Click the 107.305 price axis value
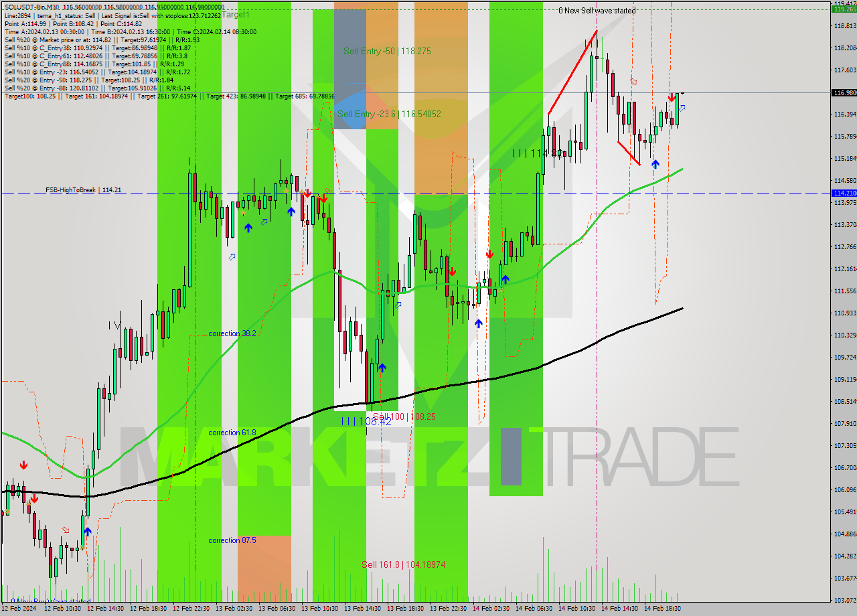This screenshot has height=616, width=857. click(845, 446)
